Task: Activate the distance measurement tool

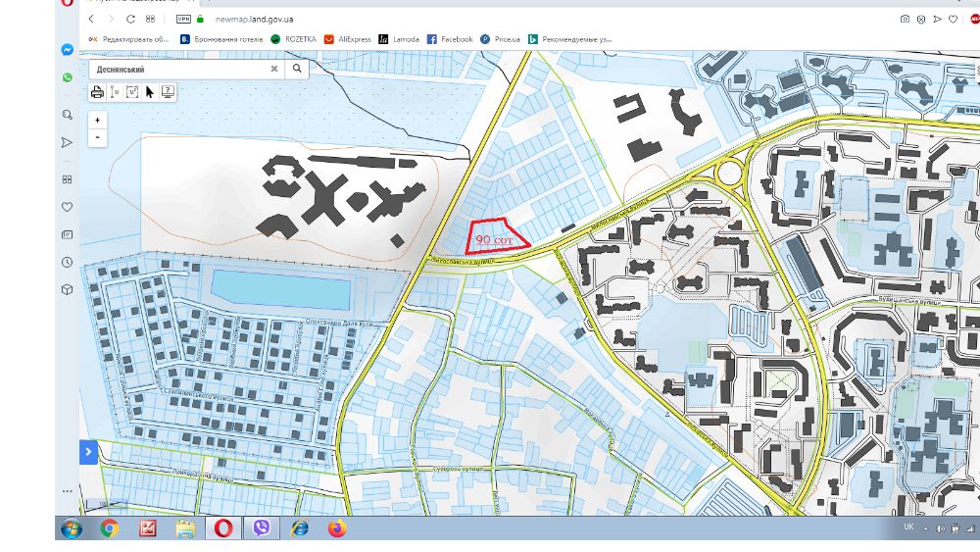Action: (x=115, y=92)
